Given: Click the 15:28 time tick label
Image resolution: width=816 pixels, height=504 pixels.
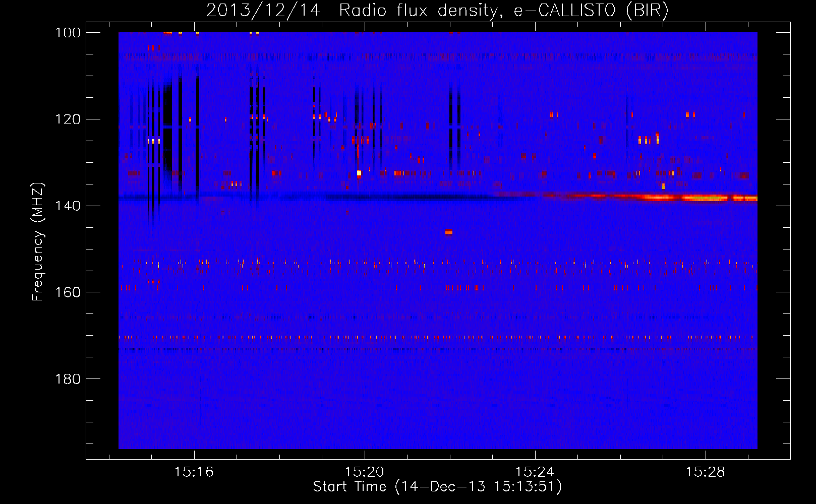Looking at the screenshot, I should pos(705,472).
